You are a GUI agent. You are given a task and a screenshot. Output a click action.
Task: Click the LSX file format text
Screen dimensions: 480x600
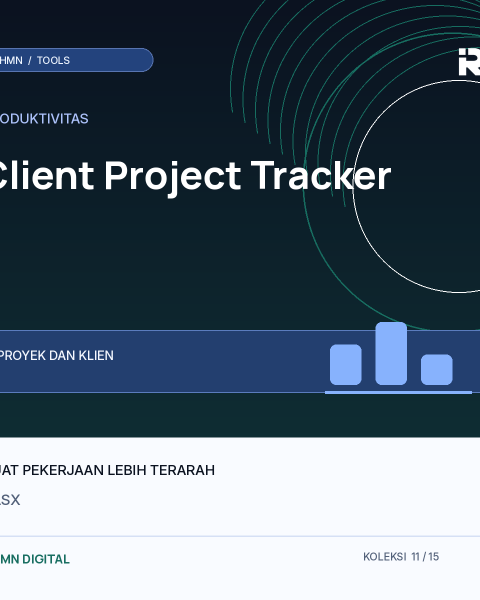[10, 500]
